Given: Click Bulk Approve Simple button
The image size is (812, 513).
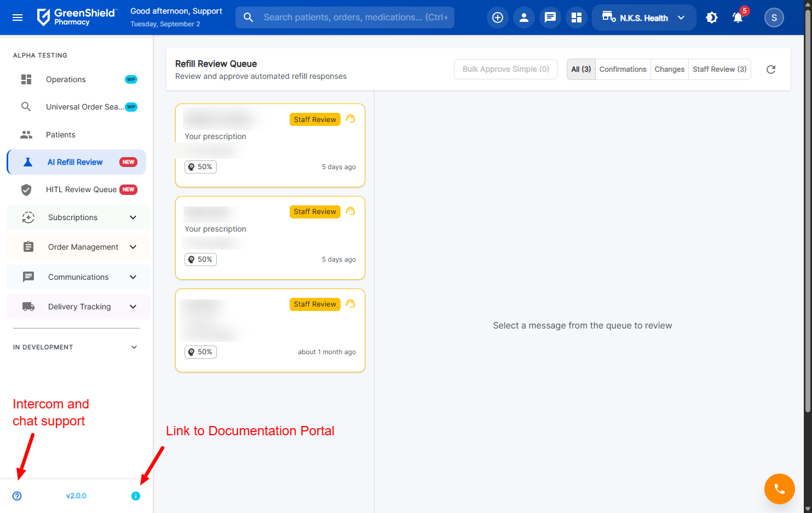Looking at the screenshot, I should click(505, 70).
